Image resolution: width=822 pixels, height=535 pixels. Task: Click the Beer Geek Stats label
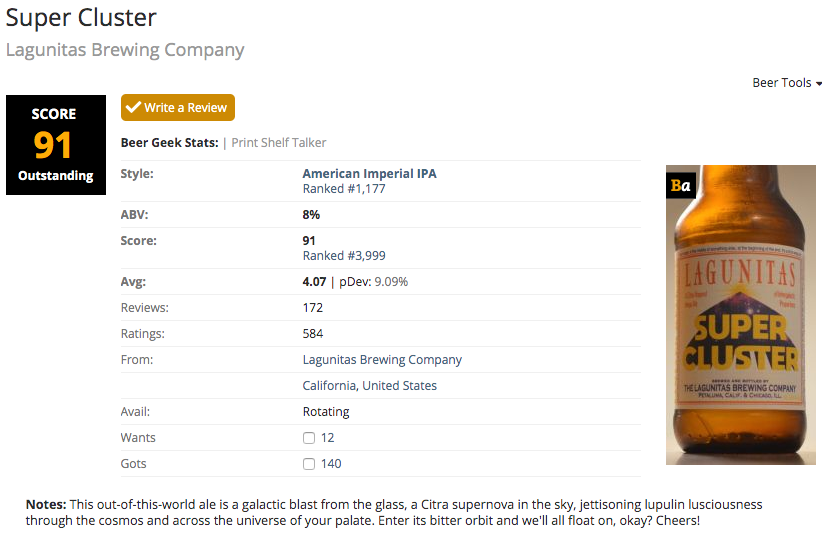click(x=169, y=143)
